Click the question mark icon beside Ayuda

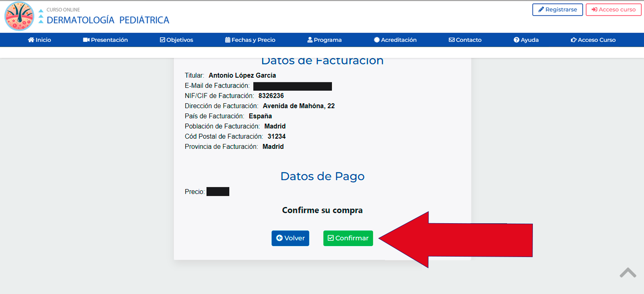pyautogui.click(x=516, y=40)
